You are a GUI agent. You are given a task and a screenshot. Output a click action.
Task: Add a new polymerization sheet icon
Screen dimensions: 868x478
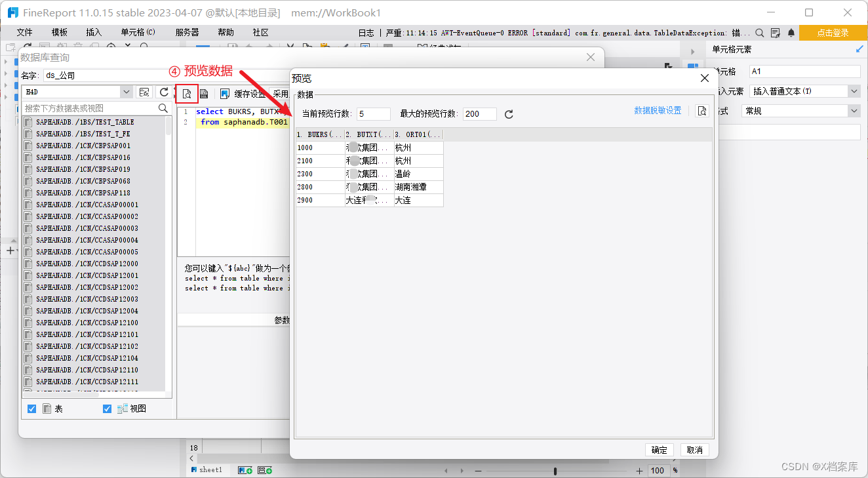tap(265, 470)
